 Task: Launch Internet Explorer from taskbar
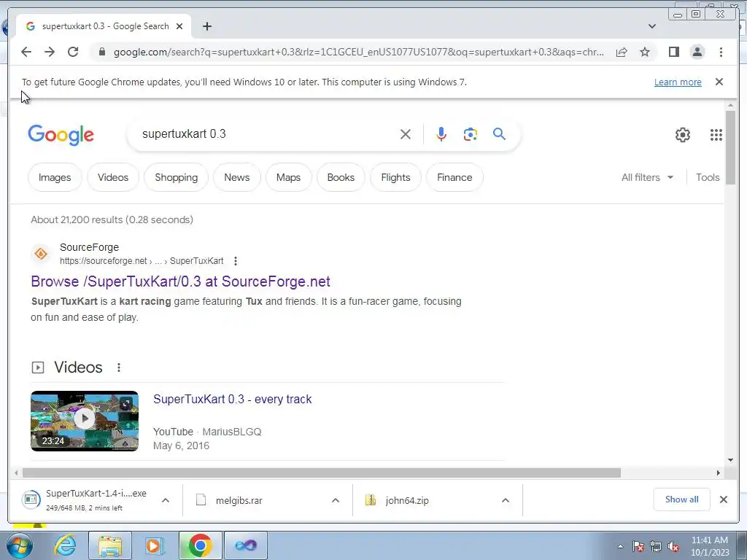point(65,545)
